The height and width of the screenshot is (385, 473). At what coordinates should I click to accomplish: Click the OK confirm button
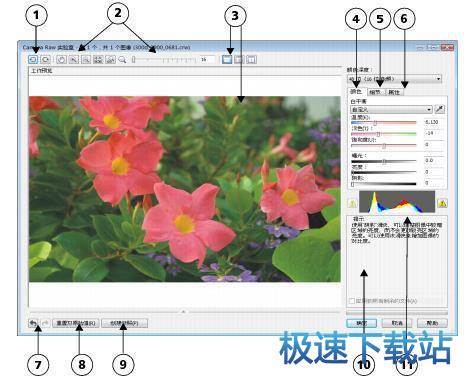coord(362,323)
